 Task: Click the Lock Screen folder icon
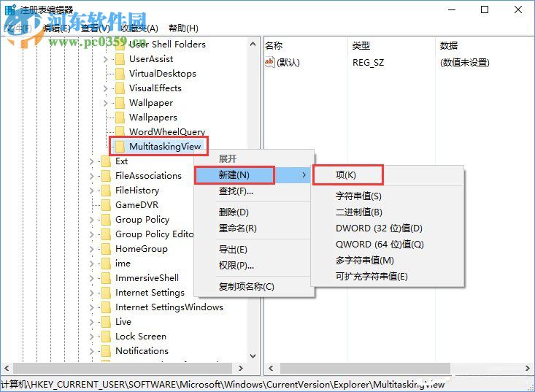106,337
